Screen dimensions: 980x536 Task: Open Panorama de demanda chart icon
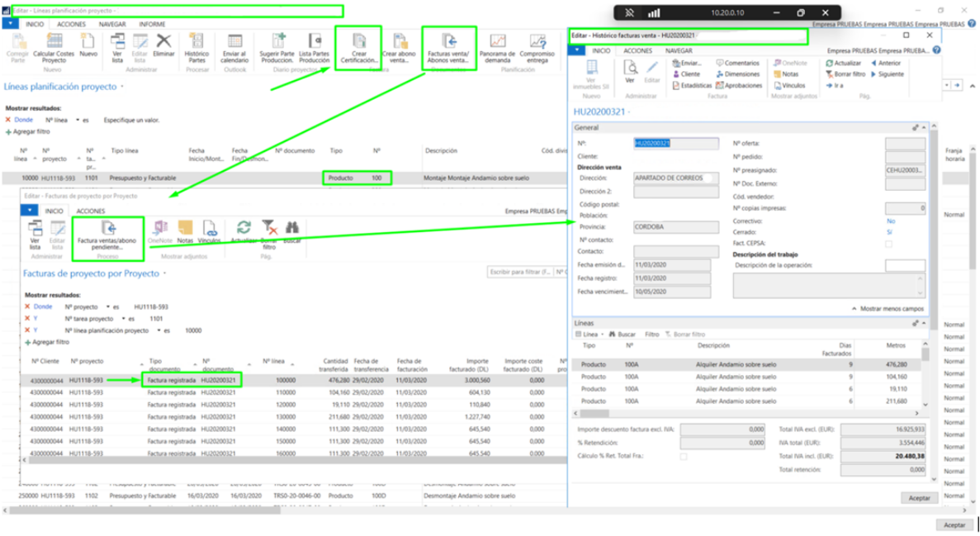pos(497,42)
